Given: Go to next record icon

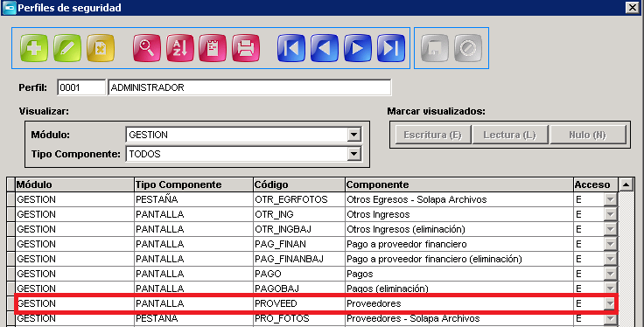Looking at the screenshot, I should [x=358, y=48].
